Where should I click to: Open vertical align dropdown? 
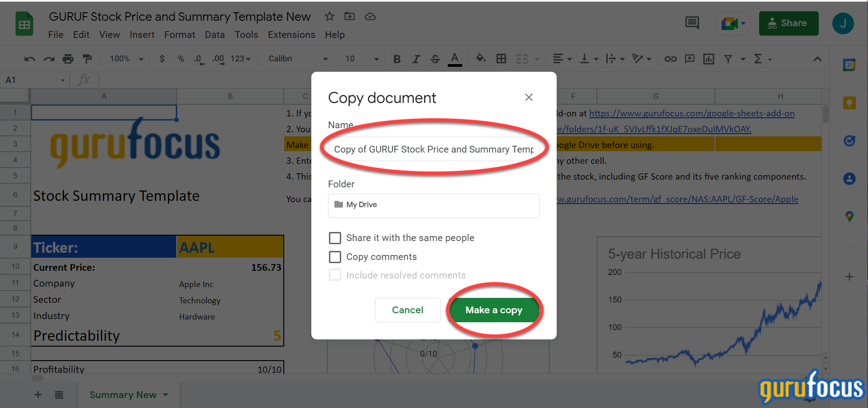click(589, 59)
